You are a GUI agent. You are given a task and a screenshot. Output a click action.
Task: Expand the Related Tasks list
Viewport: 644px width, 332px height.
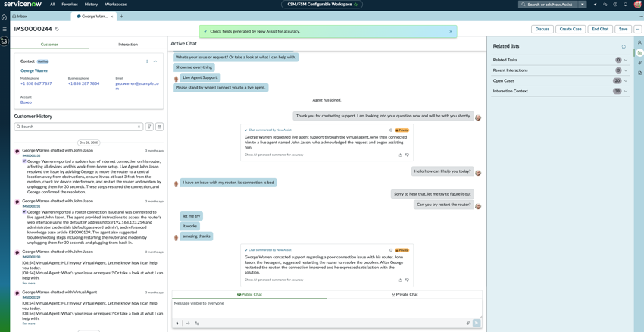click(626, 60)
